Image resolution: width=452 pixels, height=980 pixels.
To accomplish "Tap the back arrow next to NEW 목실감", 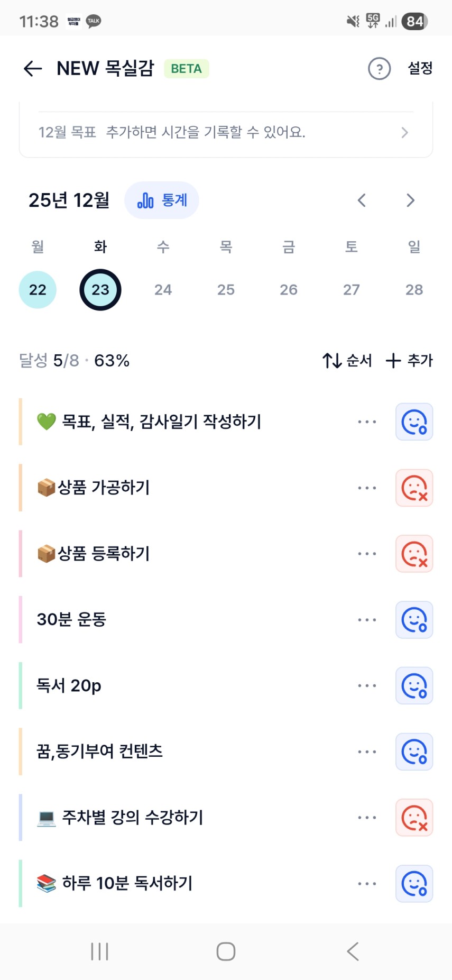I will [x=33, y=69].
